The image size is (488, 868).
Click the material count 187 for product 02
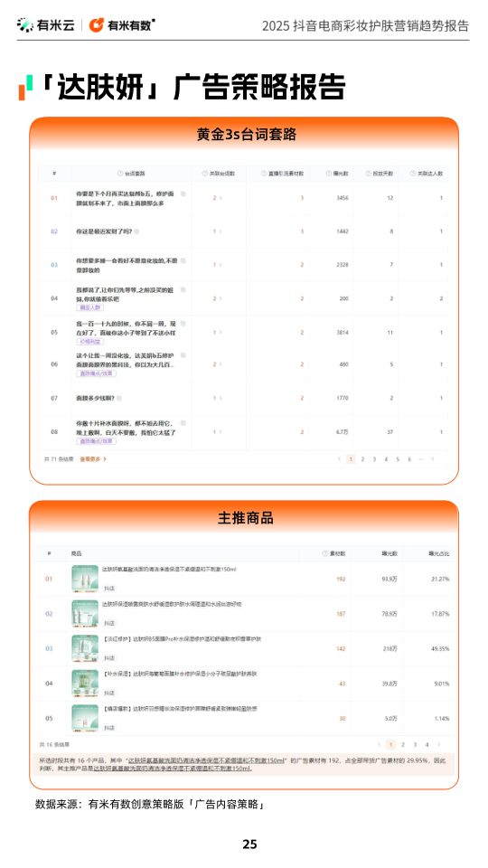[341, 613]
